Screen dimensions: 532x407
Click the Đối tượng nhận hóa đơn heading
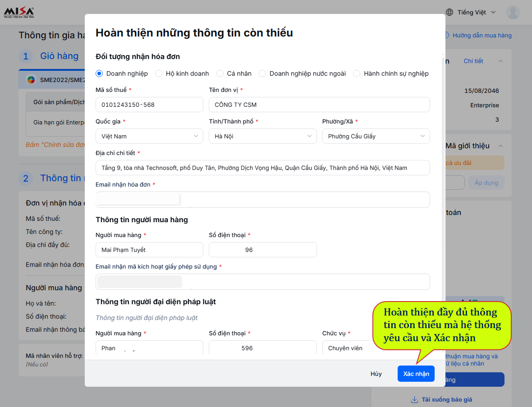(x=138, y=57)
